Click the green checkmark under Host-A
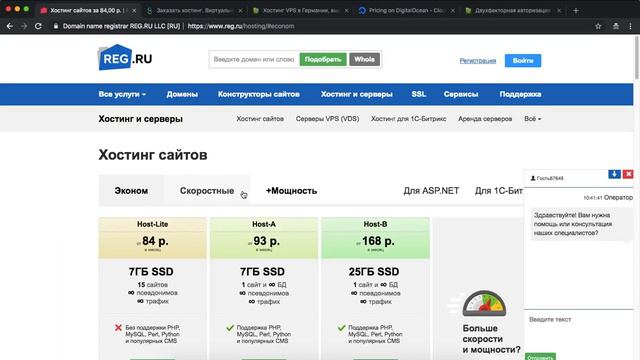This screenshot has height=360, width=640. [230, 327]
